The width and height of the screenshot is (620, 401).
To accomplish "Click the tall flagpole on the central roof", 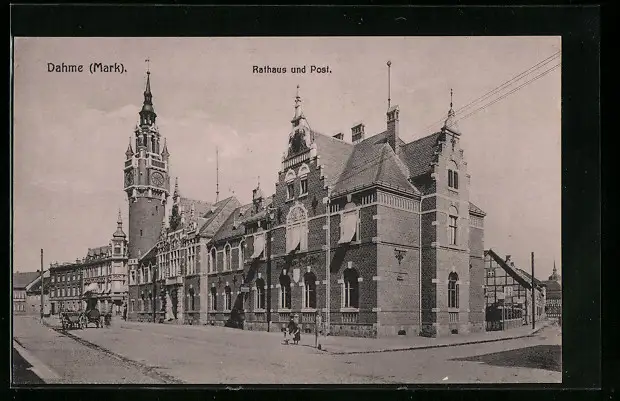I will [x=389, y=85].
